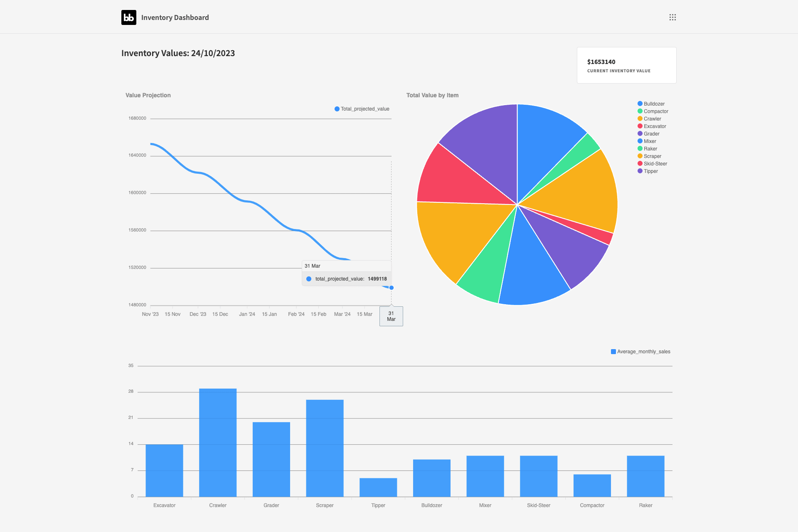Click the Inventory Dashboard title

coord(175,17)
